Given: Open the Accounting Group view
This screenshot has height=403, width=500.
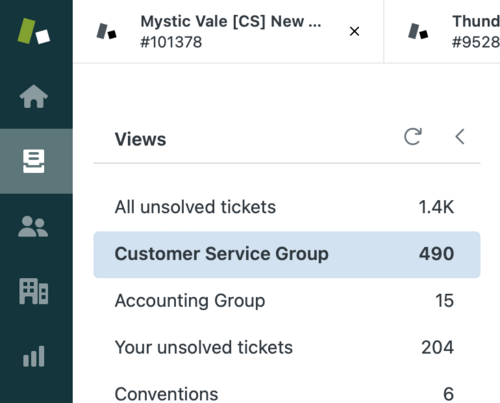Looking at the screenshot, I should [287, 301].
